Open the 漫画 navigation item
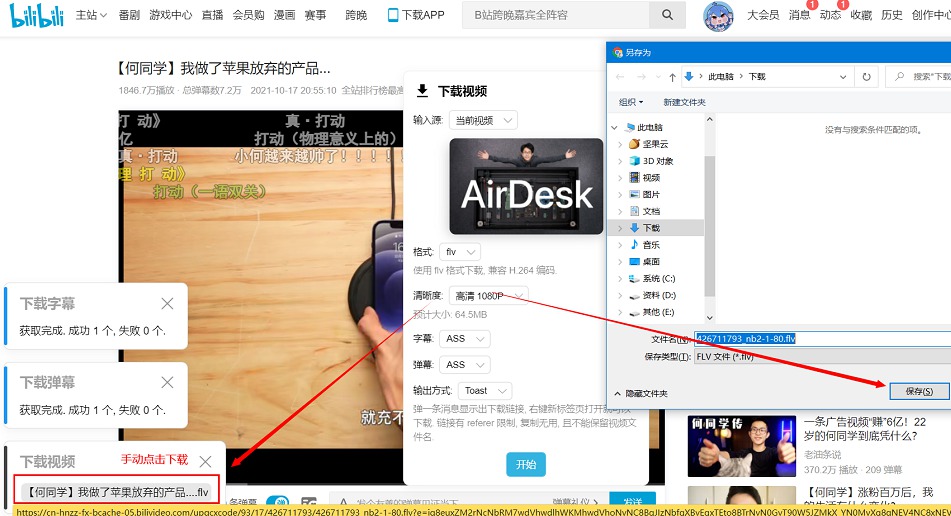Image resolution: width=951 pixels, height=516 pixels. click(x=284, y=15)
